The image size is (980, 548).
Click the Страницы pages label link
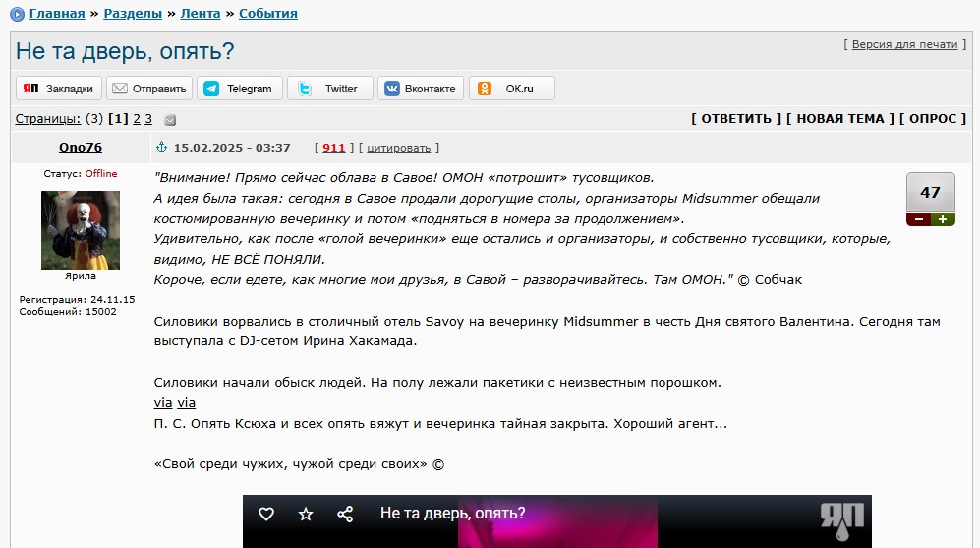coord(48,119)
